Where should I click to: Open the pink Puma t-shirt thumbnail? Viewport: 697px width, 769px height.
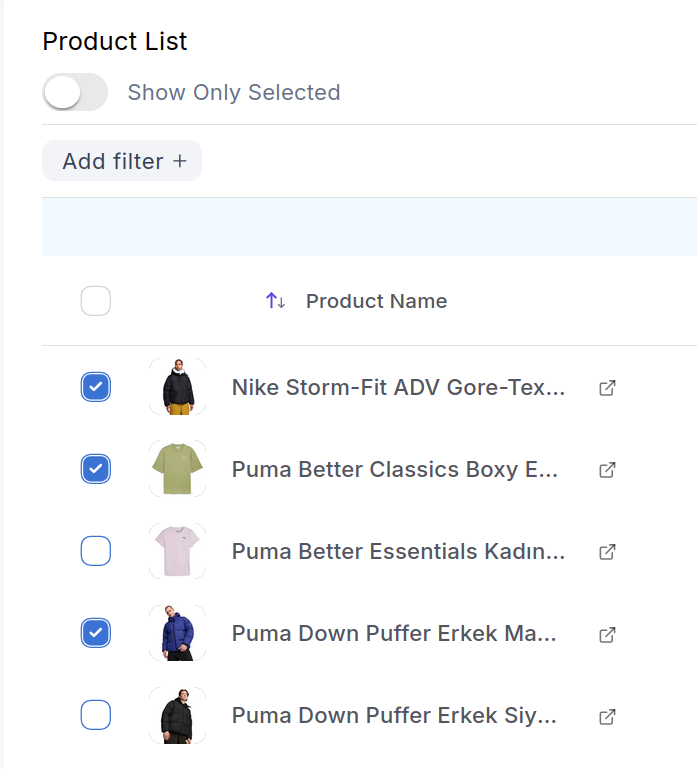(178, 551)
